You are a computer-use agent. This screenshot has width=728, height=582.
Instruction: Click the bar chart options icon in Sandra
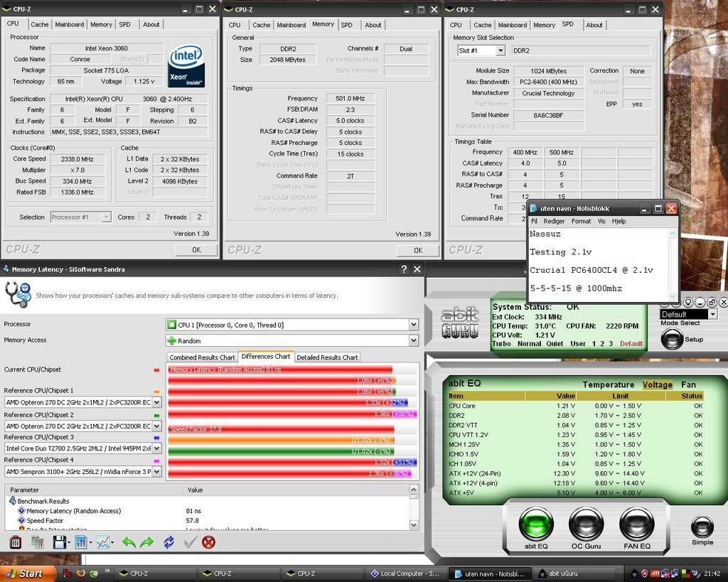tap(81, 542)
